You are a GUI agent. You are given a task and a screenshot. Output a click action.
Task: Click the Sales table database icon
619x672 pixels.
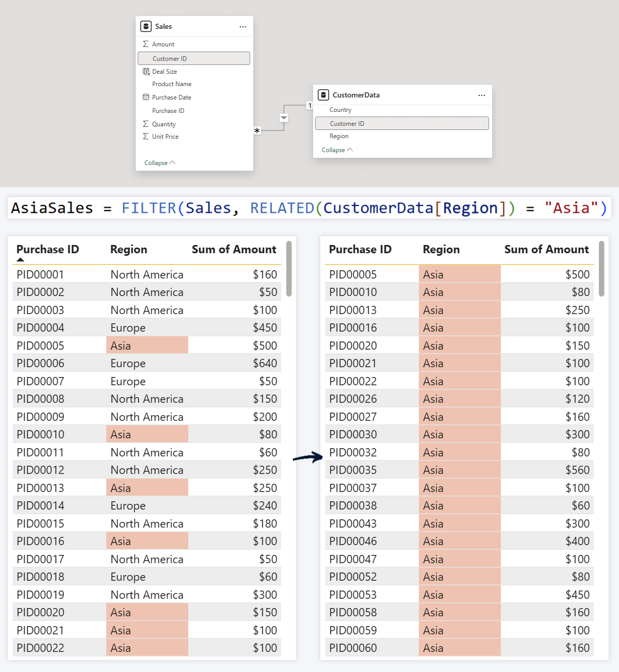[x=146, y=26]
